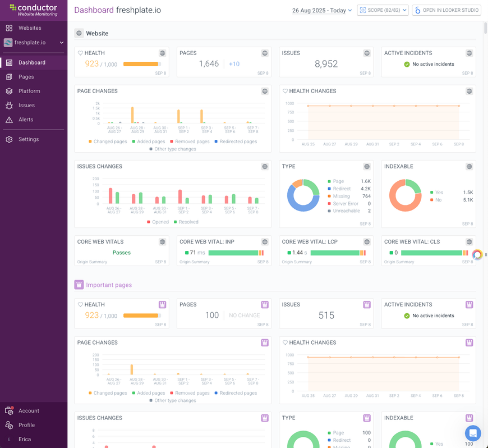Click the INP 71 ms distribution bar
The image size is (488, 448).
(236, 253)
